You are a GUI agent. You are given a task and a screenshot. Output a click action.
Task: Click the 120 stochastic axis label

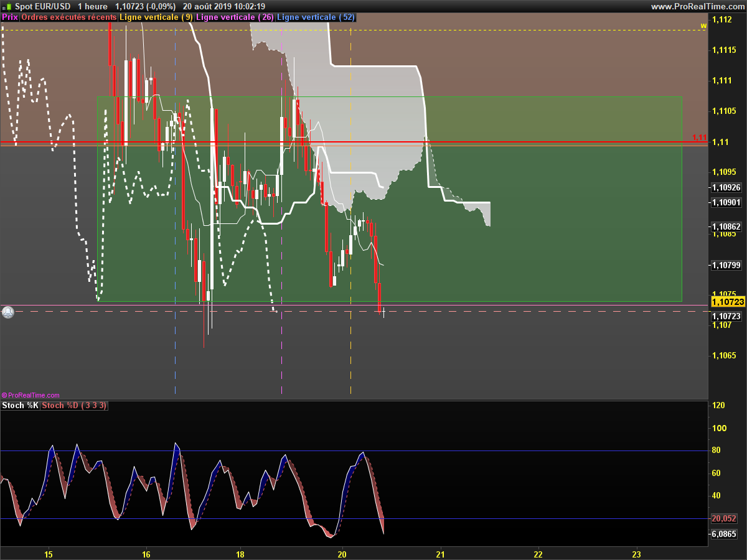tap(718, 406)
